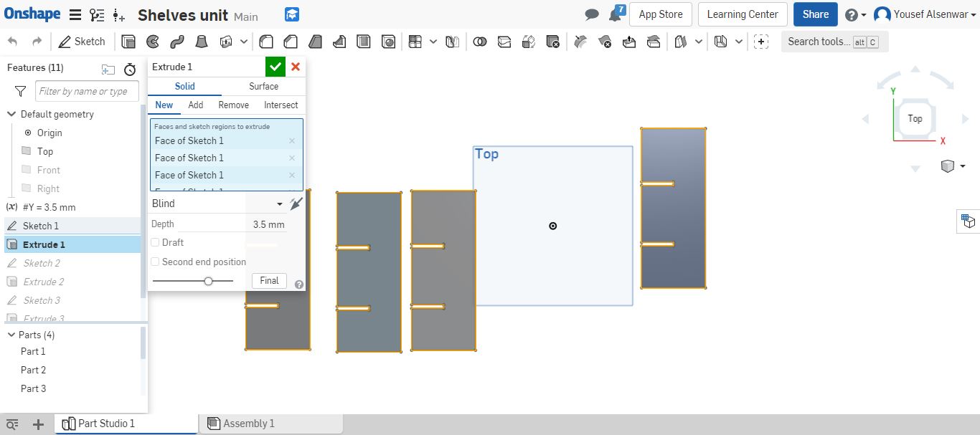Select the Chamfer tool
The height and width of the screenshot is (435, 980).
[x=291, y=42]
